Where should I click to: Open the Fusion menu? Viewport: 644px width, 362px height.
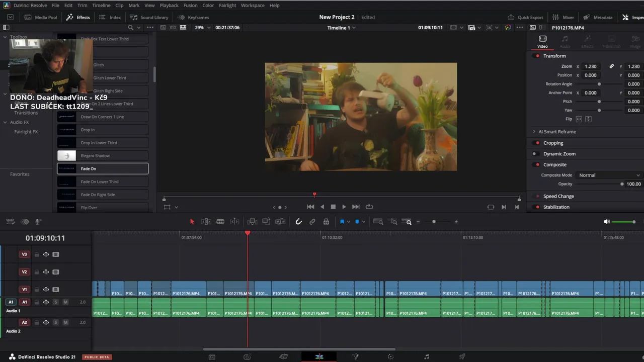click(x=190, y=6)
